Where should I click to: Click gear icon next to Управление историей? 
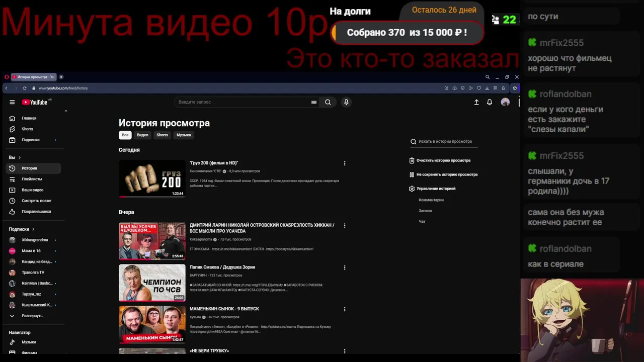(x=412, y=189)
